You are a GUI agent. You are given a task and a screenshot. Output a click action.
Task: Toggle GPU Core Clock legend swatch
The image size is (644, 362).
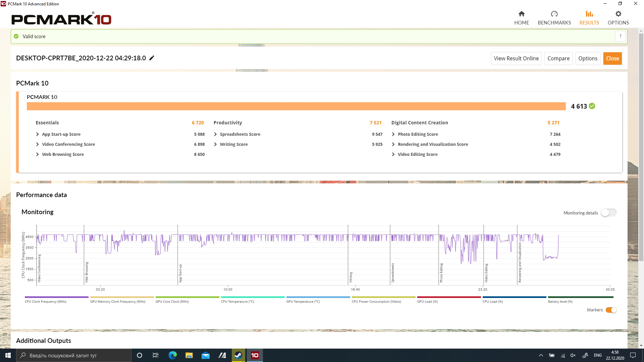click(x=187, y=297)
